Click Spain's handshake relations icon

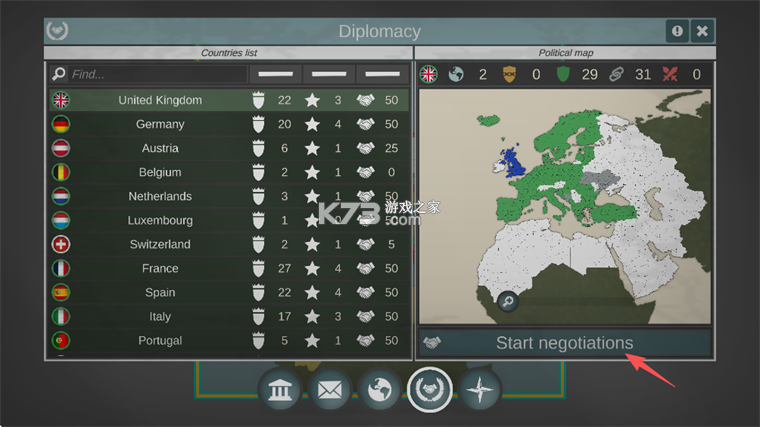coord(365,292)
